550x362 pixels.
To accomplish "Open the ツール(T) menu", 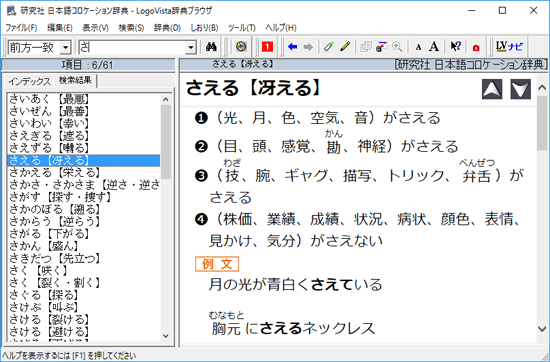I will [x=241, y=28].
